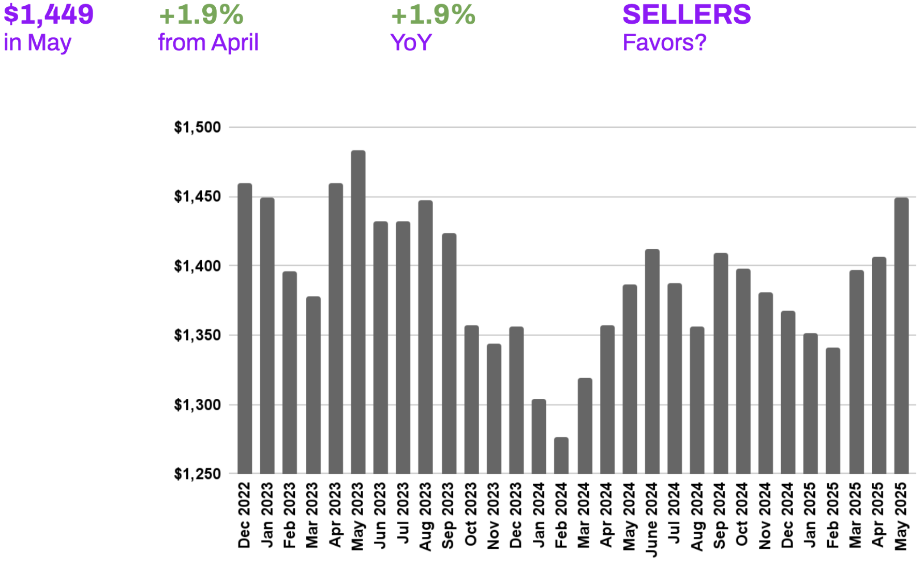Click the +1.9% from April stat
This screenshot has width=924, height=569.
(x=208, y=28)
